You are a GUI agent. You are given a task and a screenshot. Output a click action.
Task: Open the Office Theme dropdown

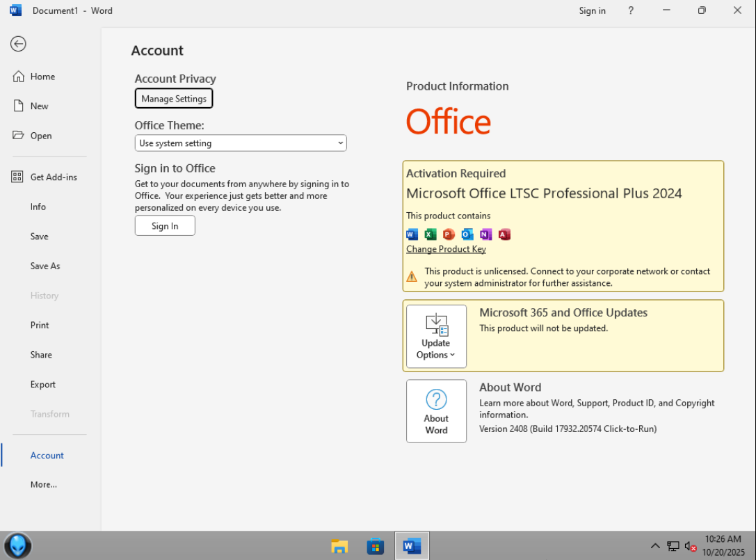241,143
